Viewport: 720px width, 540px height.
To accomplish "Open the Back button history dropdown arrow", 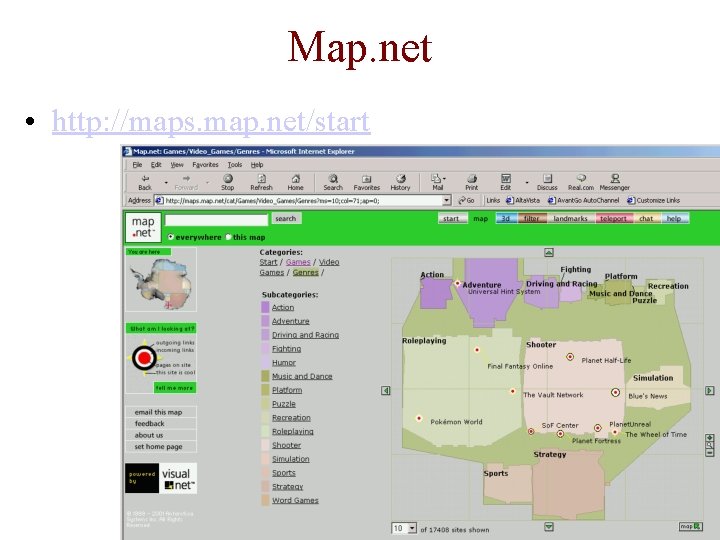I will [x=166, y=183].
